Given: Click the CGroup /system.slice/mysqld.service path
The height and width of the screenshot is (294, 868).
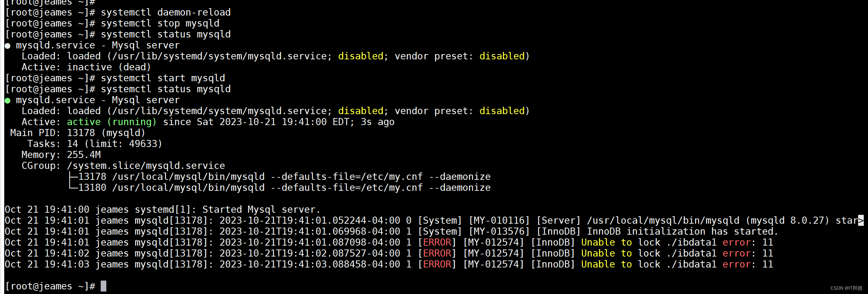Looking at the screenshot, I should 146,166.
